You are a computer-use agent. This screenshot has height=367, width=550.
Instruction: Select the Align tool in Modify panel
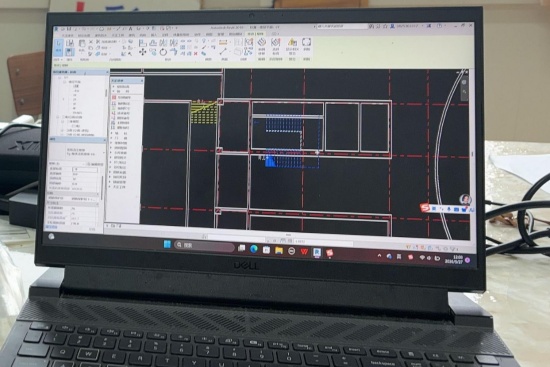click(x=142, y=43)
